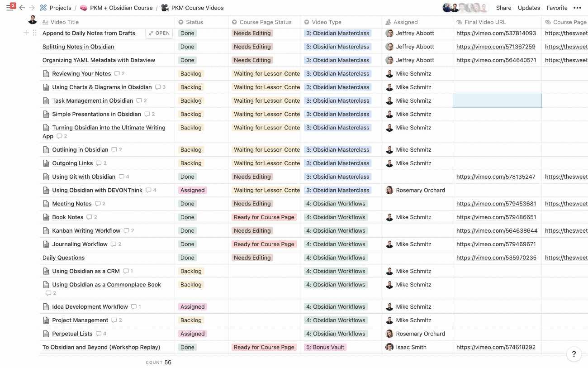
Task: Click the PKM Course Videos breadcrumb
Action: [192, 8]
